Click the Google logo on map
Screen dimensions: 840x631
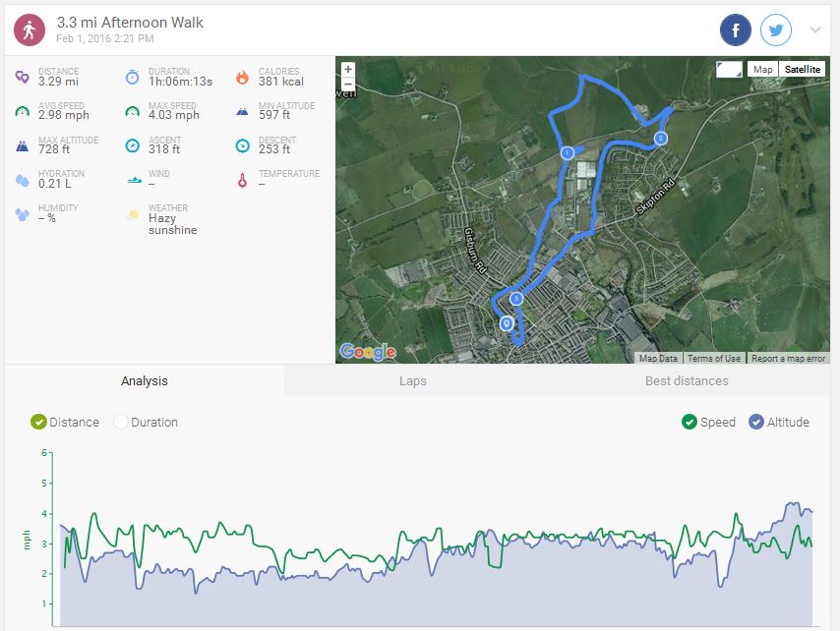(x=367, y=351)
